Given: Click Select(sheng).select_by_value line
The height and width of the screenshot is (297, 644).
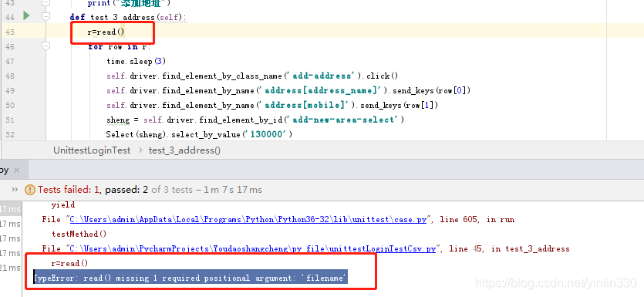Looking at the screenshot, I should pos(199,134).
